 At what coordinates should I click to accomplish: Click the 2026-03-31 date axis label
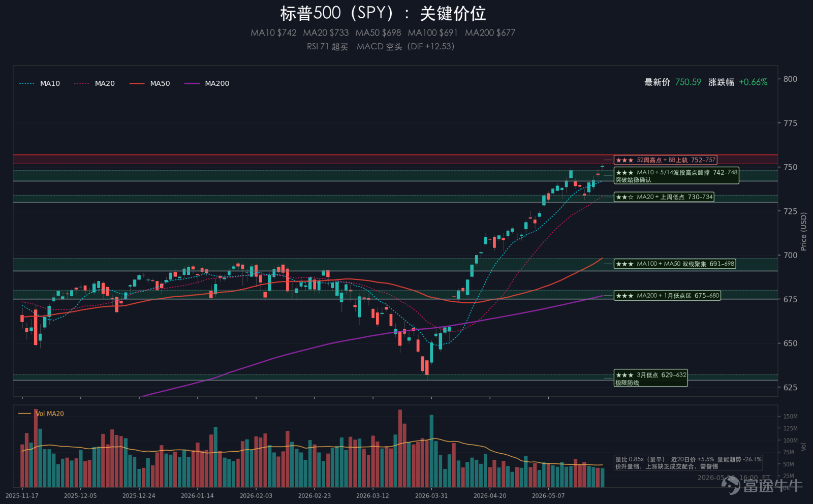pos(431,496)
